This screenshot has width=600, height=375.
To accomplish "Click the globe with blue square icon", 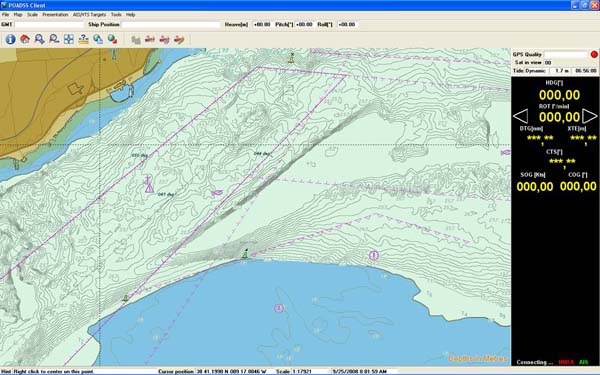I will tap(98, 39).
